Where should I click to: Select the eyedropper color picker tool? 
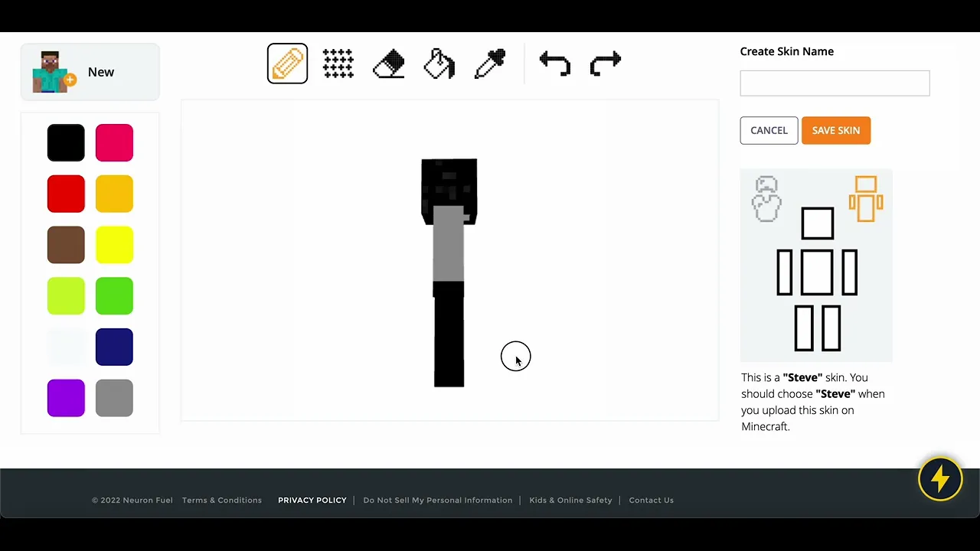490,64
